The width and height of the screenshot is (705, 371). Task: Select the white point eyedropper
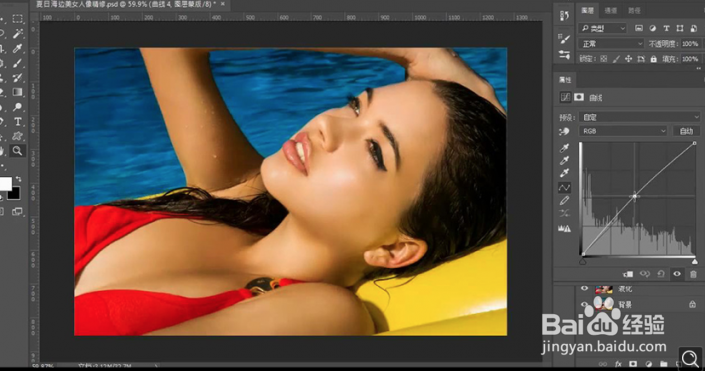[564, 173]
